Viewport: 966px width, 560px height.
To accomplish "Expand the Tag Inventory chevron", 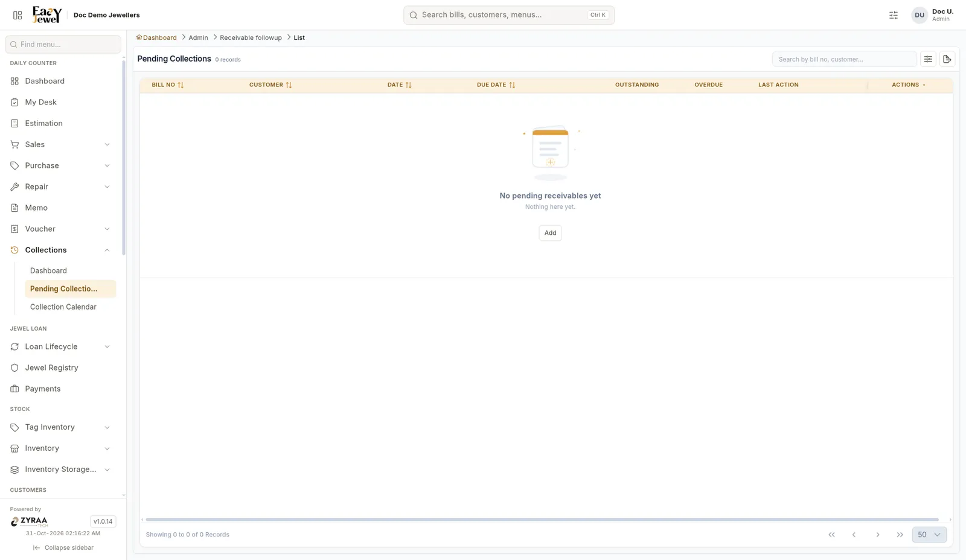I will pos(107,427).
